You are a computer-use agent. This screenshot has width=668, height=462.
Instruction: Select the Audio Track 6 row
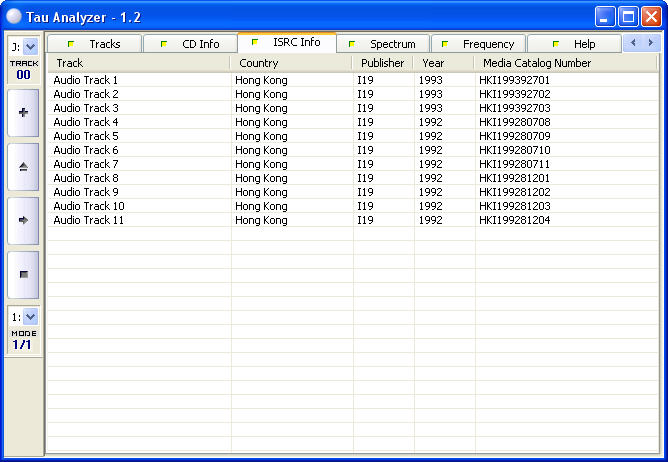353,150
